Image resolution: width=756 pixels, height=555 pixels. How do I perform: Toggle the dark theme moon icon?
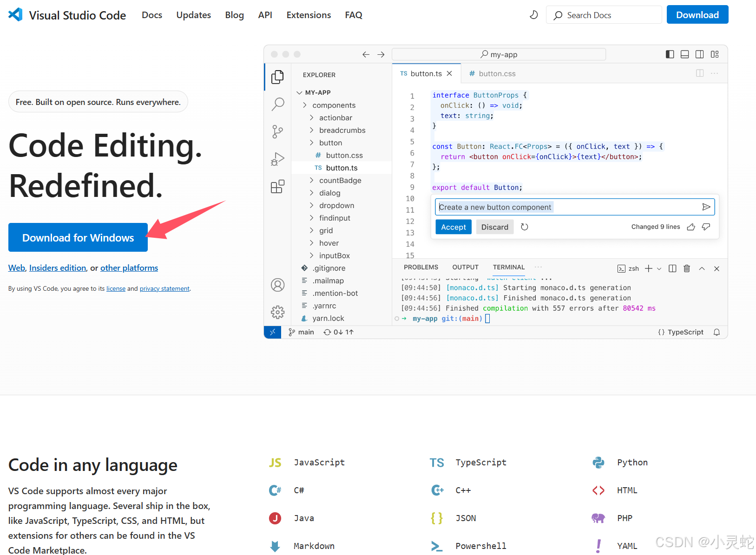pos(533,15)
